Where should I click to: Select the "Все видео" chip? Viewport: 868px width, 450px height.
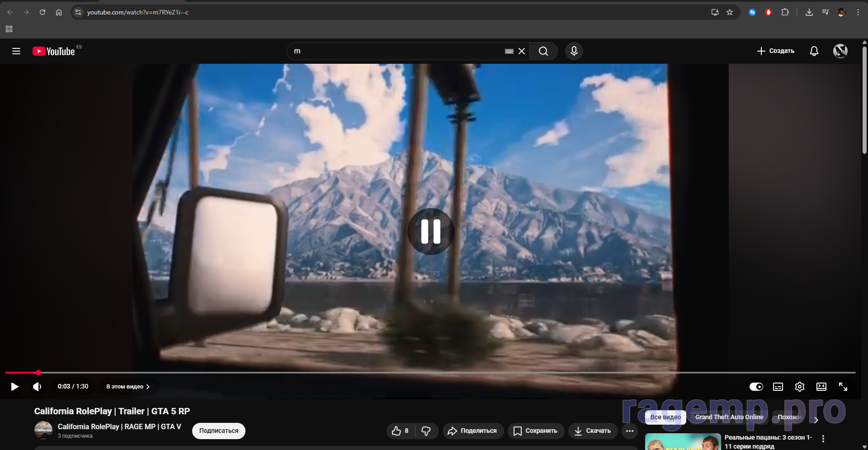pos(665,417)
